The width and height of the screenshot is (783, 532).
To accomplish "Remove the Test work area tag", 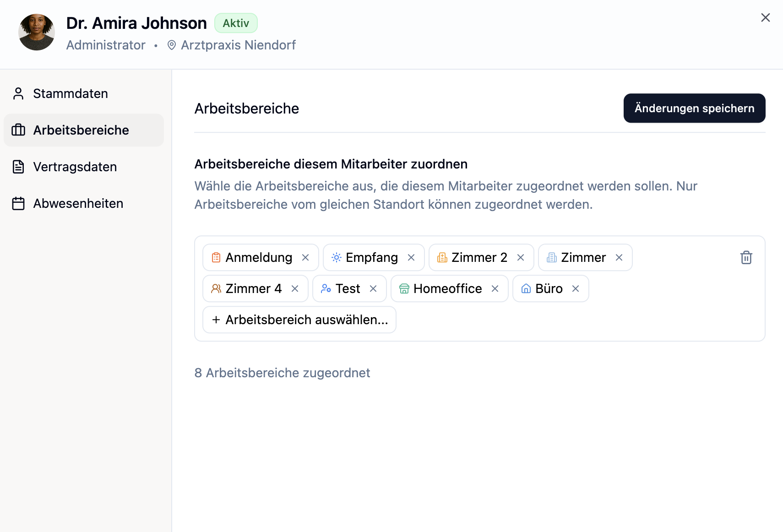I will click(373, 289).
